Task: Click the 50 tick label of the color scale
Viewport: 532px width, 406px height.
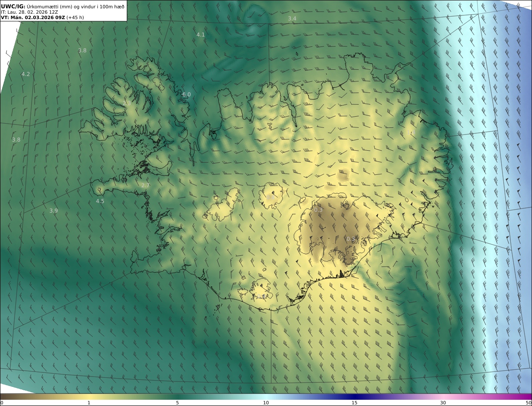Action: [529, 403]
